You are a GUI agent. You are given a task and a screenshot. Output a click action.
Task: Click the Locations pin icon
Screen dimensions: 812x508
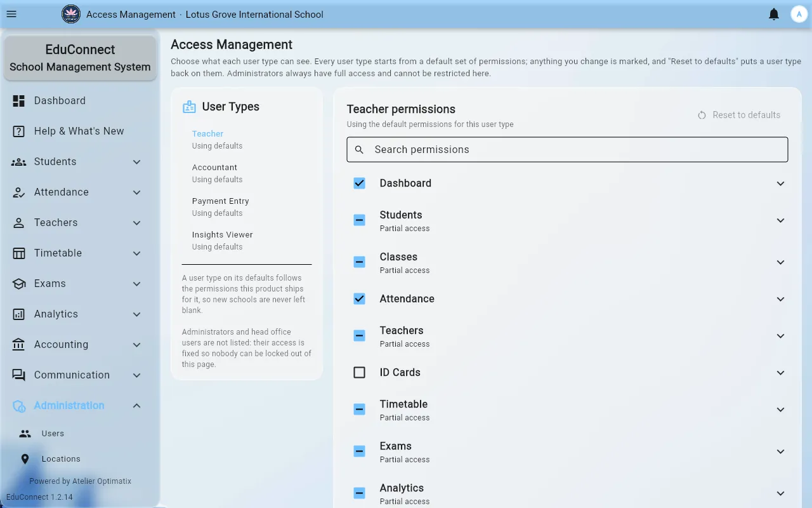click(25, 459)
